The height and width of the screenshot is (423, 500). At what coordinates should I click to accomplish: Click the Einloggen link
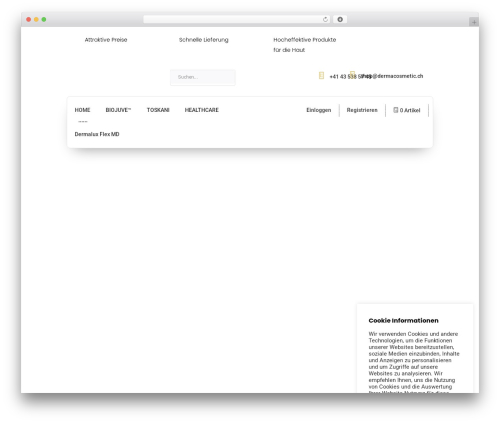tap(319, 110)
